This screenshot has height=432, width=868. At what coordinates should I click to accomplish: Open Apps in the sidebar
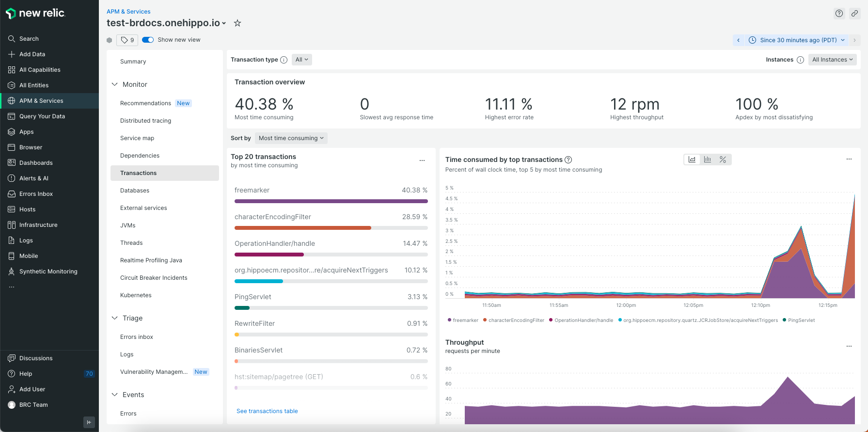(x=49, y=132)
